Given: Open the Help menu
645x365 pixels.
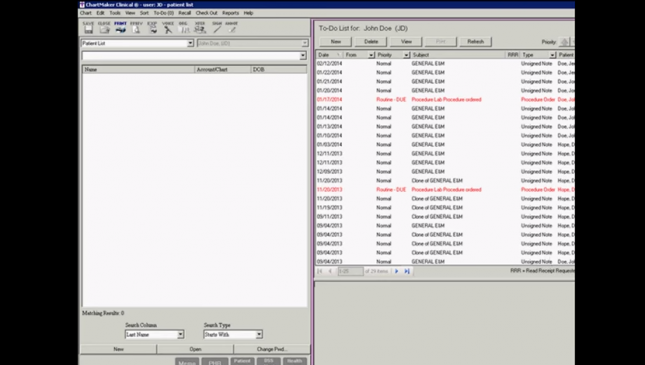Looking at the screenshot, I should point(248,13).
